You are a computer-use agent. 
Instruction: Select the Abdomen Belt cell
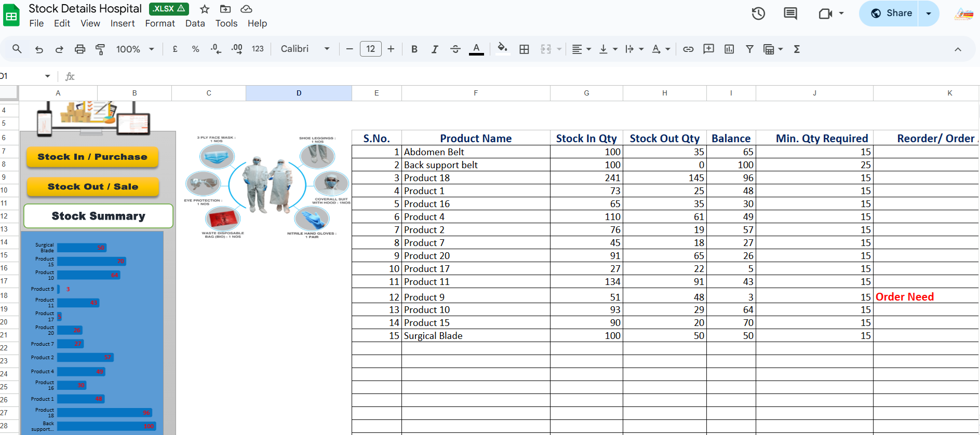click(x=476, y=152)
